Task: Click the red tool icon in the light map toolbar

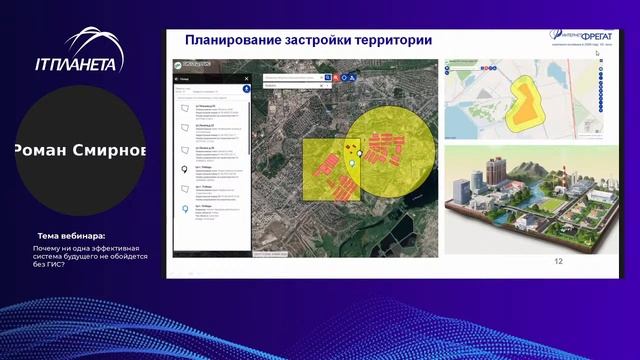Action: (x=487, y=68)
